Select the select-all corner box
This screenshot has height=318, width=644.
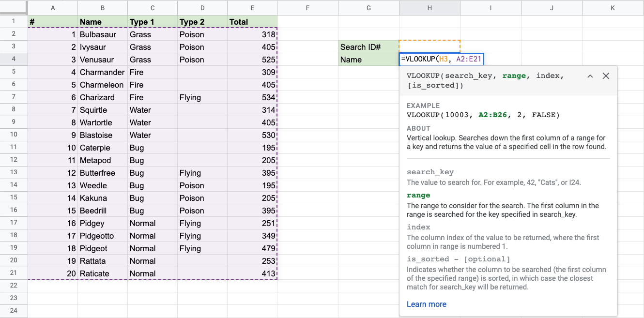[x=14, y=8]
